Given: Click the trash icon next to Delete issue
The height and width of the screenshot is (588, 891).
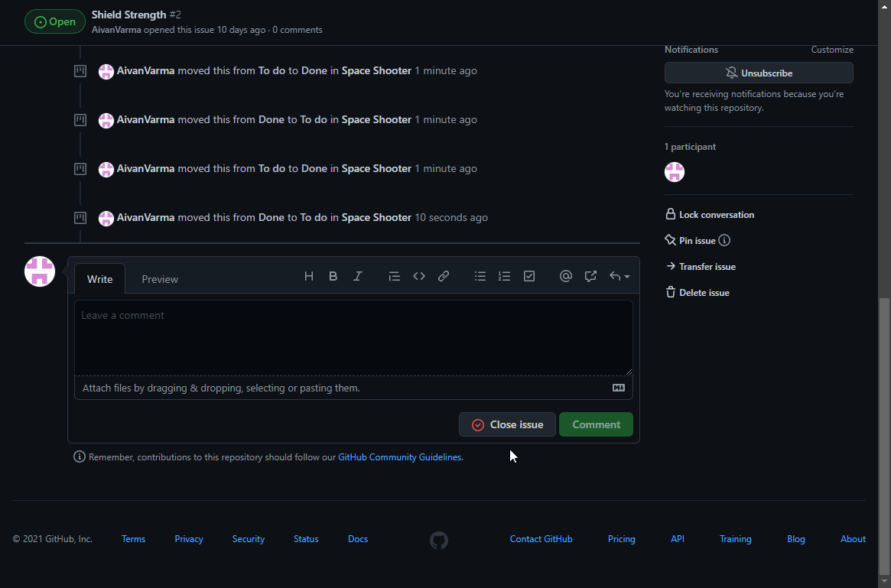Looking at the screenshot, I should pyautogui.click(x=671, y=293).
